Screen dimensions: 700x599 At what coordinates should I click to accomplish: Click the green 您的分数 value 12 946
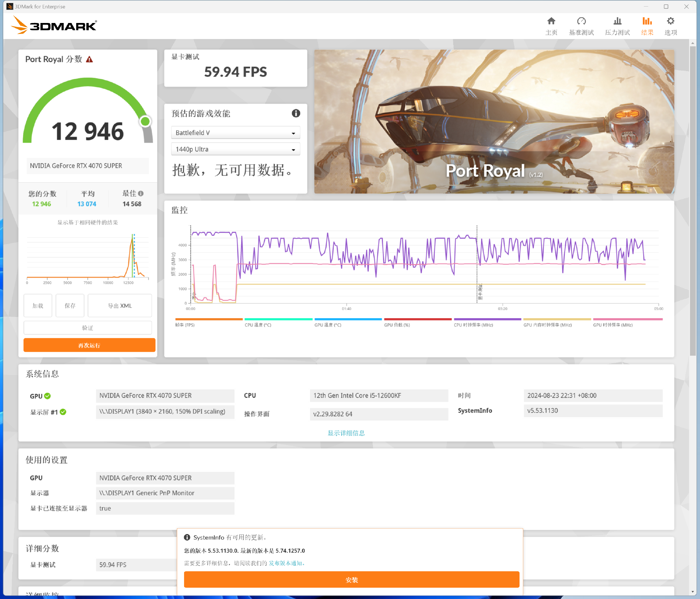[x=42, y=204]
